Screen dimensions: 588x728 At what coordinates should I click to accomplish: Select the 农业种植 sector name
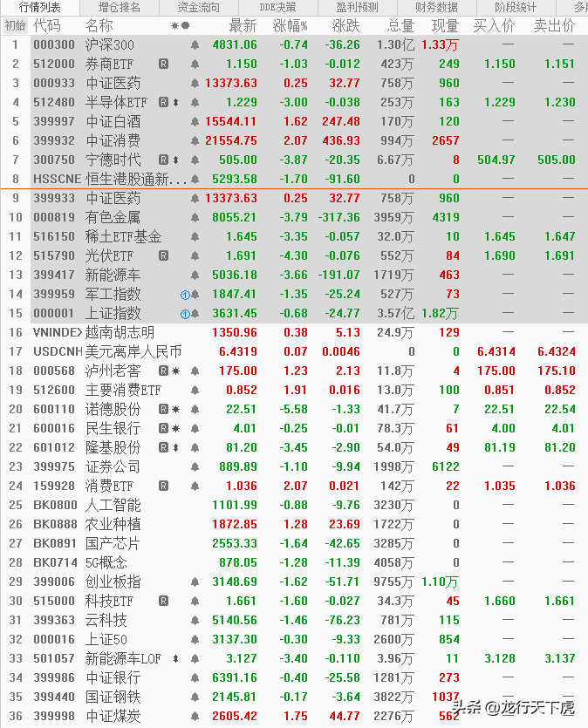pyautogui.click(x=113, y=524)
